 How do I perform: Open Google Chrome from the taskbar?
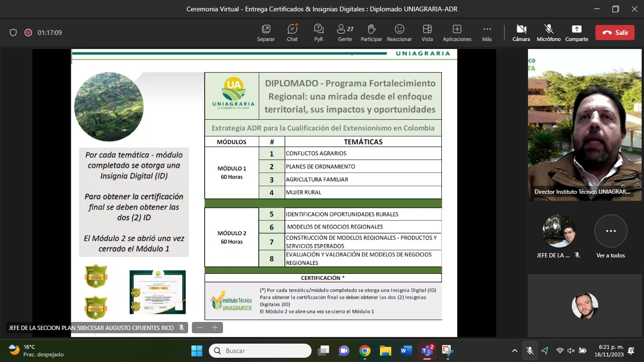click(364, 351)
